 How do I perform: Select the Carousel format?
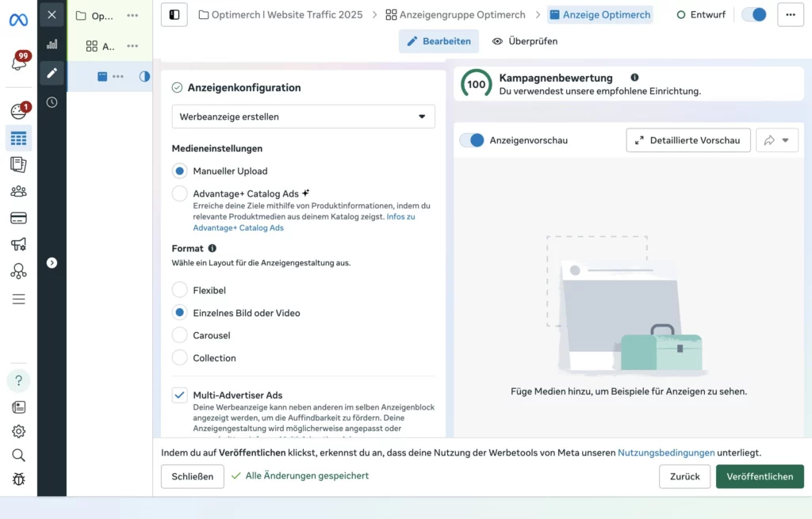[179, 335]
